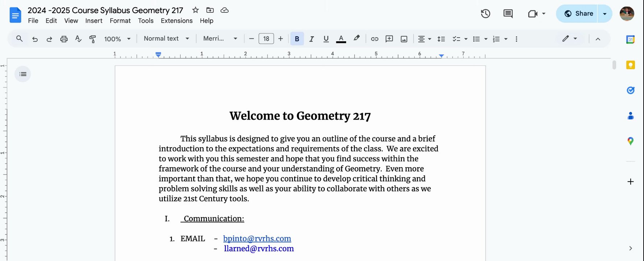Open the View menu
Screen dimensions: 644x261
coord(71,21)
